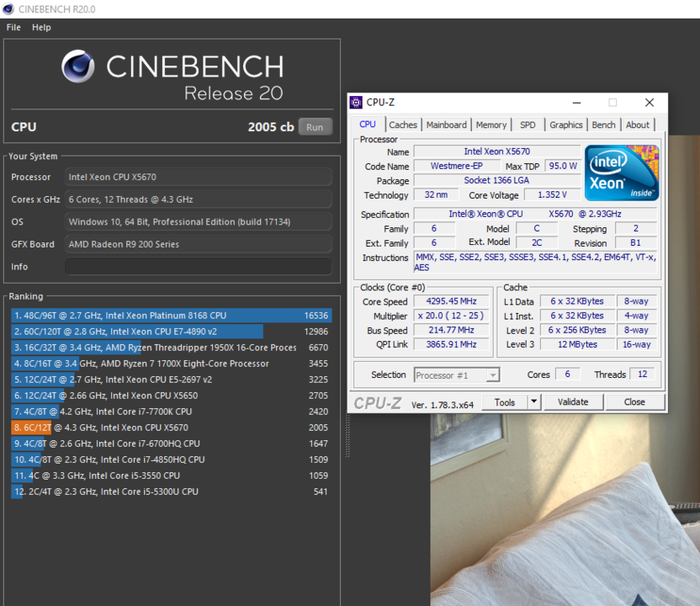Run the CPU benchmark
This screenshot has width=700, height=606.
[x=315, y=127]
